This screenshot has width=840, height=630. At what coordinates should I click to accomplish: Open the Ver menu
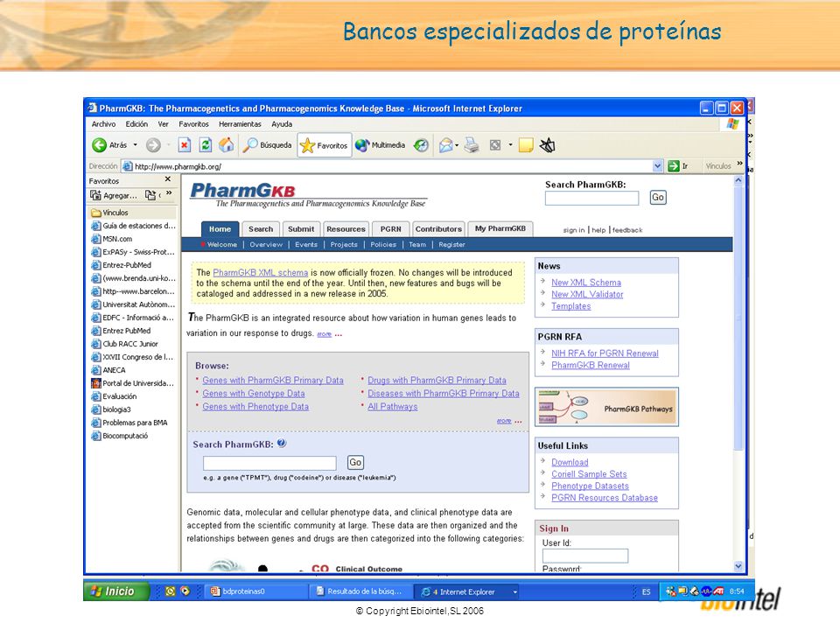pos(163,124)
